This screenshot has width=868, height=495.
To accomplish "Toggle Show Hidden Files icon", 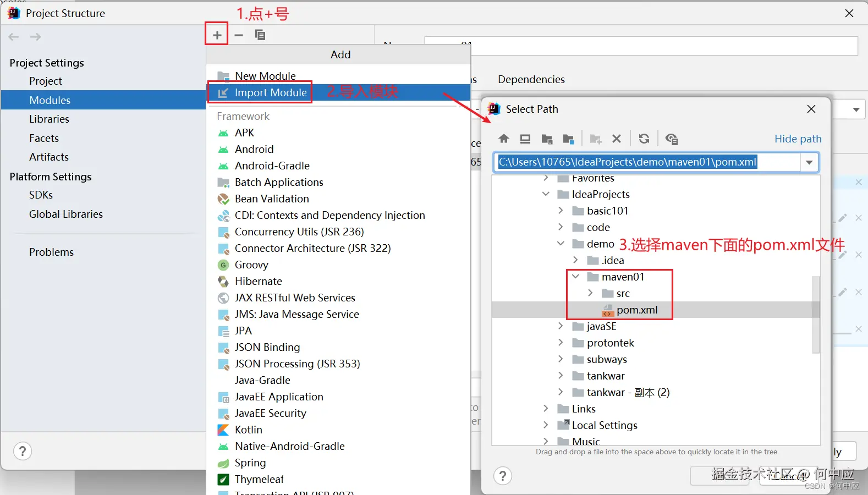I will (x=671, y=139).
